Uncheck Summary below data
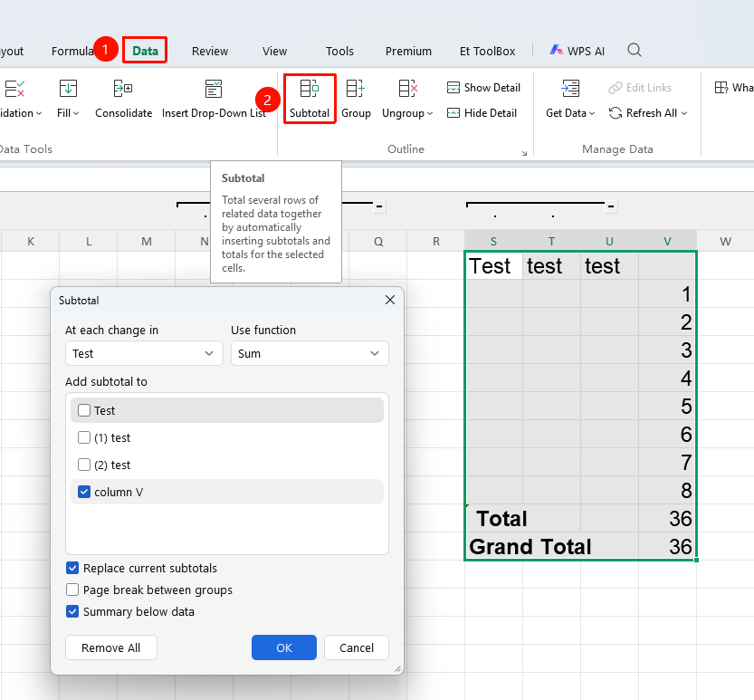Screen dimensions: 754x700 pyautogui.click(x=72, y=611)
